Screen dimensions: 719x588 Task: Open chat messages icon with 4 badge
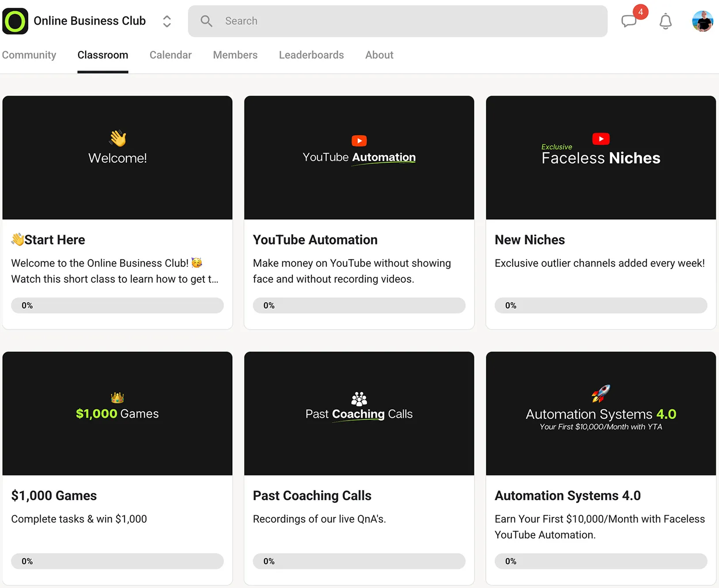click(629, 21)
